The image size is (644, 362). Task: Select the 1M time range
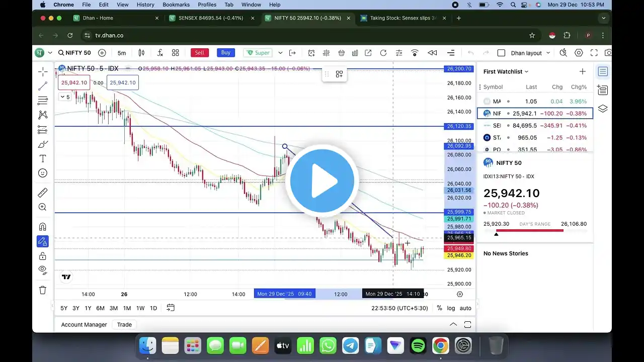[x=127, y=308]
